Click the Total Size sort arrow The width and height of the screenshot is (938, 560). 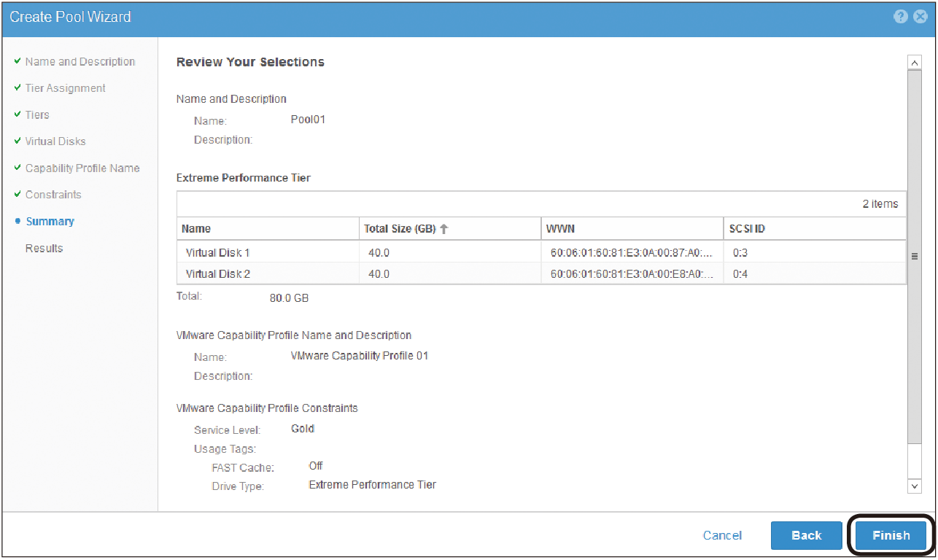pos(443,229)
